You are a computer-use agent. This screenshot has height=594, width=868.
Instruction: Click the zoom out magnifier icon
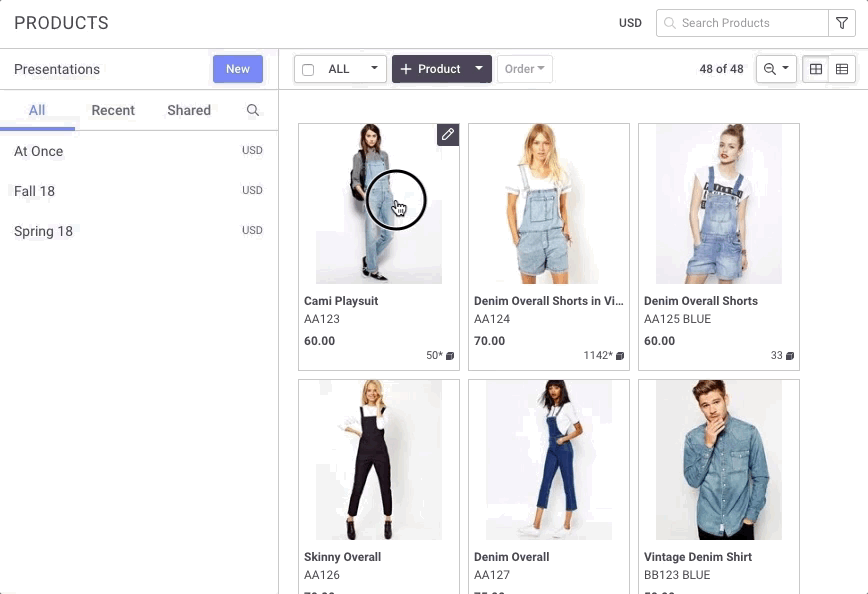point(769,69)
